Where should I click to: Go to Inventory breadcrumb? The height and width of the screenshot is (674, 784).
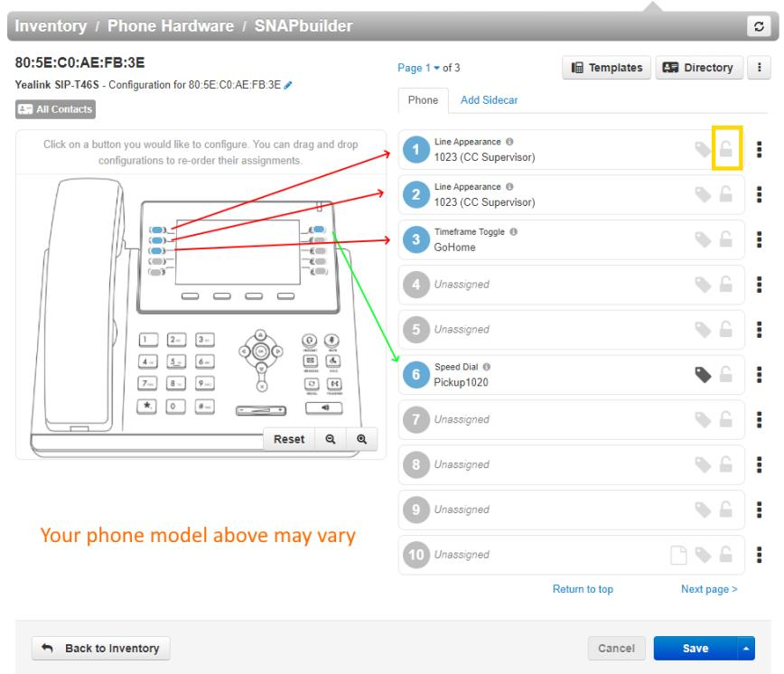51,25
